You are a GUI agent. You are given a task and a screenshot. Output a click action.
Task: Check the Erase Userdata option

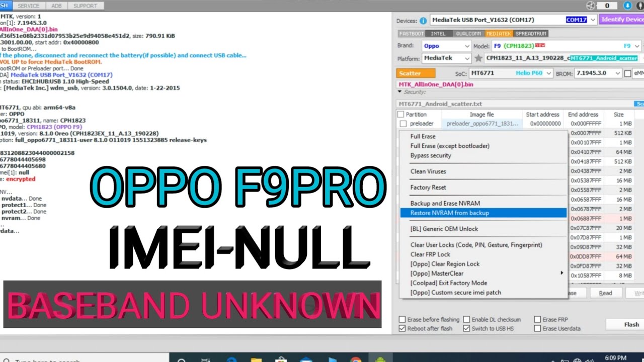[x=537, y=328]
